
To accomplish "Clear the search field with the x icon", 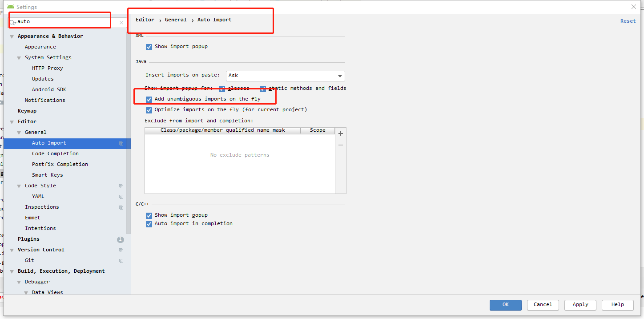I will coord(121,23).
